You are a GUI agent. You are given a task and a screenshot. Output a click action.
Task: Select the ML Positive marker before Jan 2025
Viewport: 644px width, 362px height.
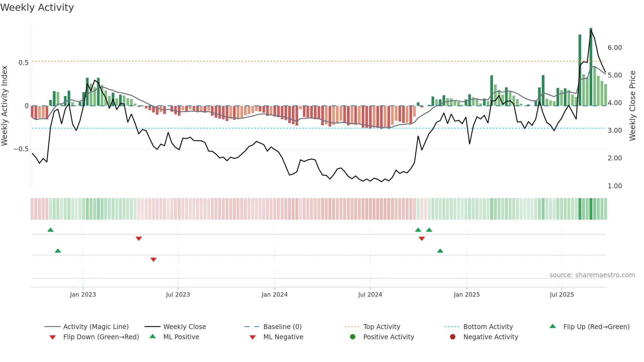(440, 251)
